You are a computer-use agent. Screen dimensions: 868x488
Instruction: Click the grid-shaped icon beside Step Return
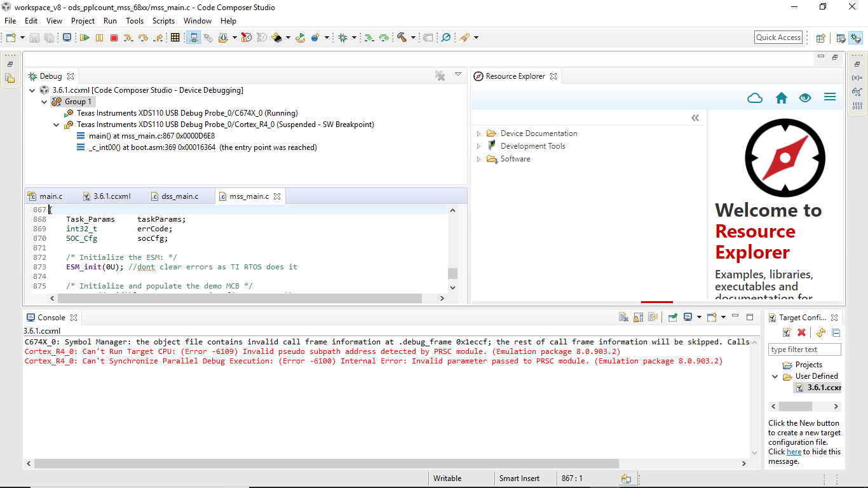(x=175, y=37)
